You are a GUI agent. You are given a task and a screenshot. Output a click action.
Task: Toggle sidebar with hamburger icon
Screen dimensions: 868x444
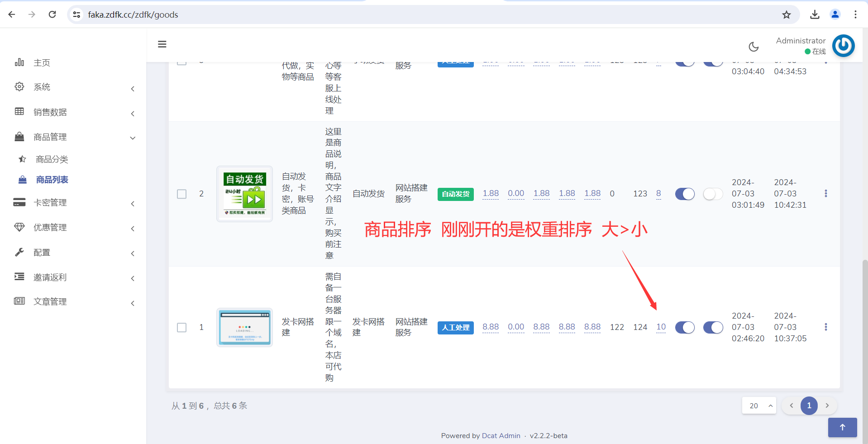[x=162, y=44]
